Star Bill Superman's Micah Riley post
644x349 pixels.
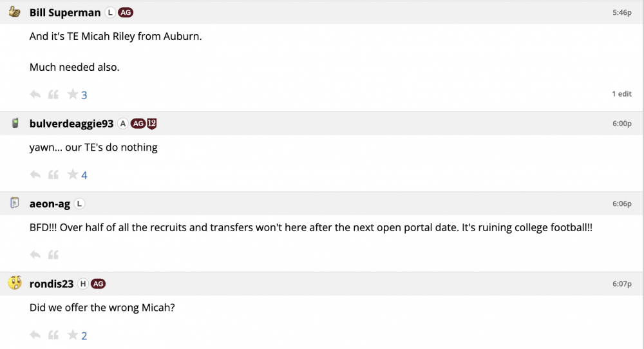point(73,95)
